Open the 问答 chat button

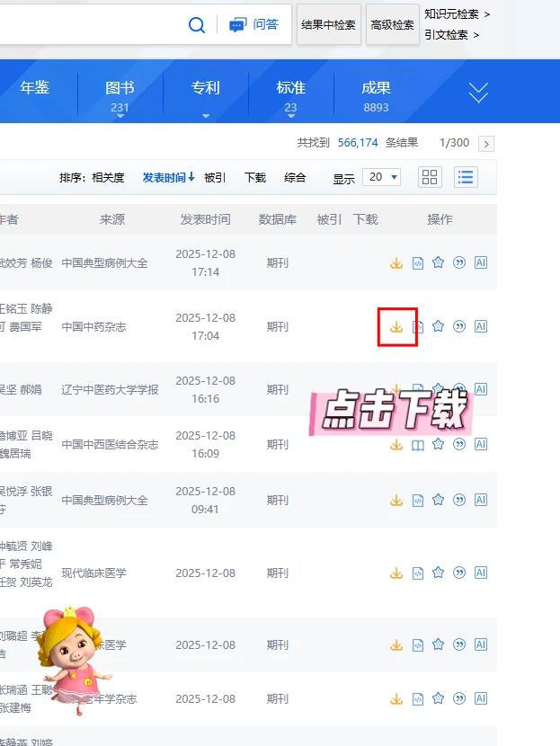pos(253,24)
